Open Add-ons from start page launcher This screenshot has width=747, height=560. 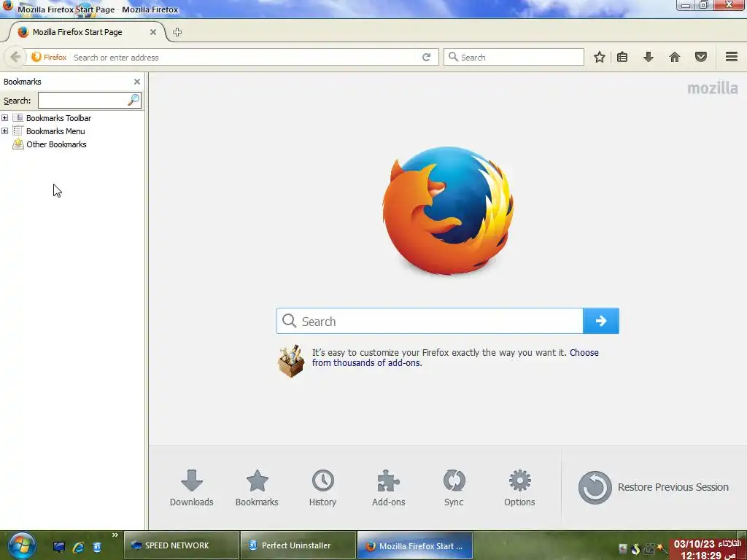[388, 488]
